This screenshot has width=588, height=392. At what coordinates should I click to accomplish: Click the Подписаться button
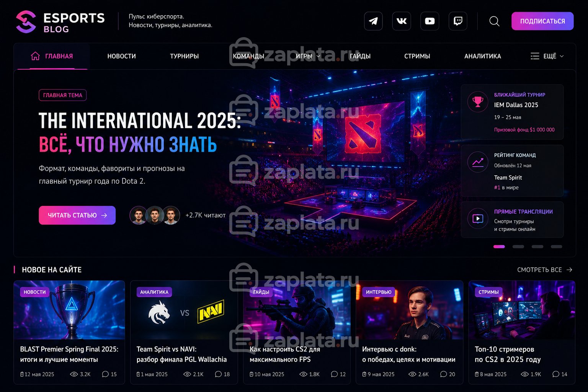tap(542, 21)
